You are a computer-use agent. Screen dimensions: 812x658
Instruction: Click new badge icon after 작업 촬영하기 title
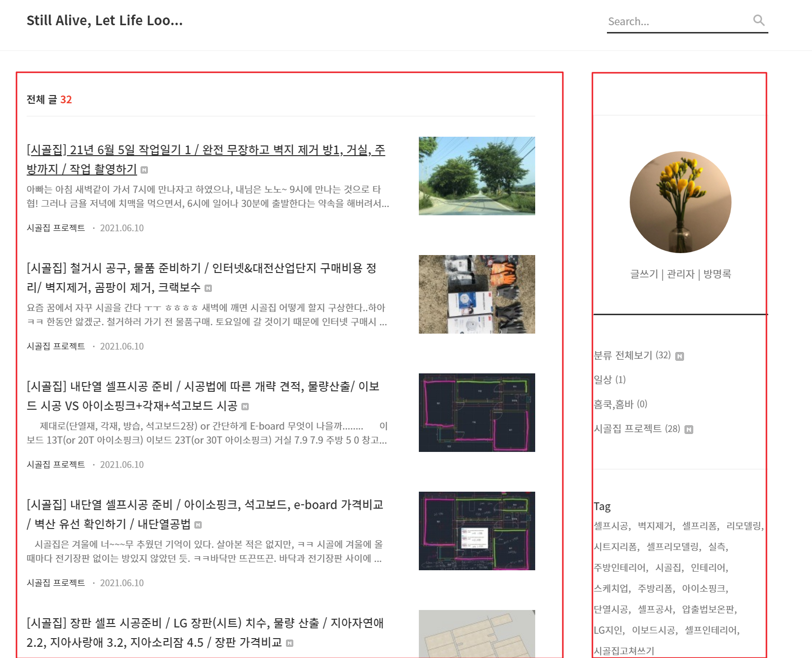click(144, 170)
